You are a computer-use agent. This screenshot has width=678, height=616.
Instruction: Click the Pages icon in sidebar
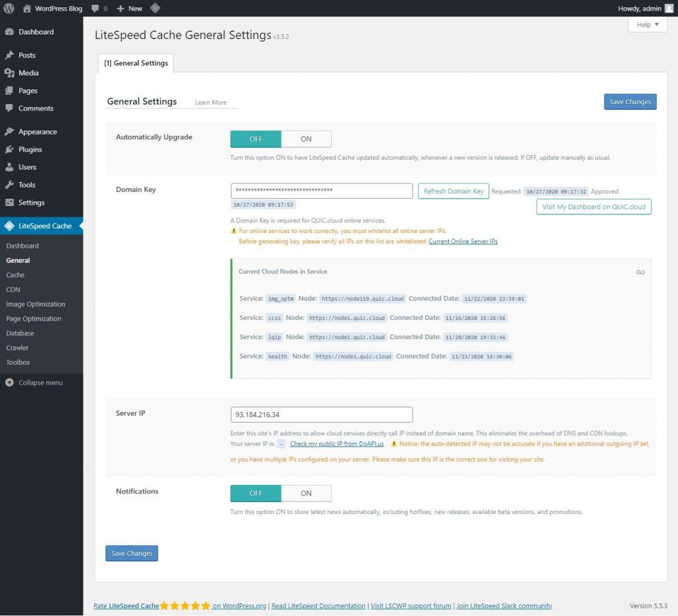click(9, 90)
